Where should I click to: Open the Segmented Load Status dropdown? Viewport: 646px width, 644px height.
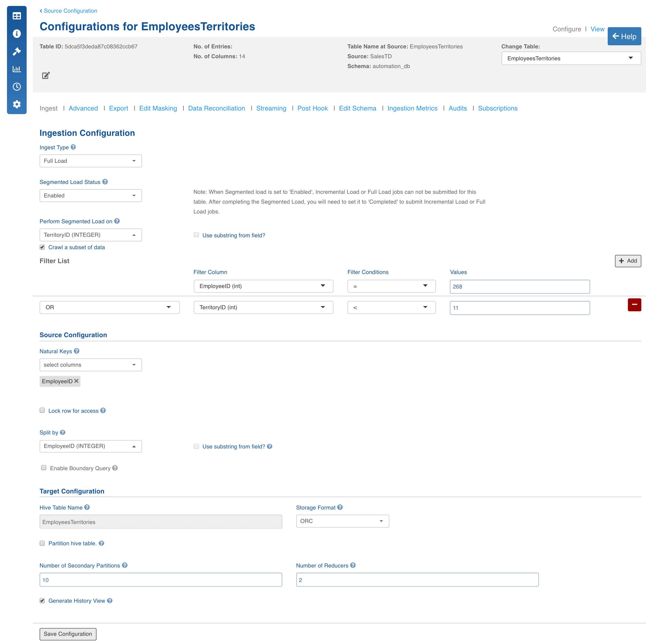(x=91, y=196)
